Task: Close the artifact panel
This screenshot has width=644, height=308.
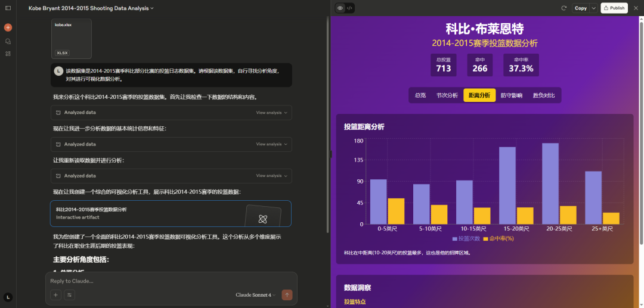Action: pos(636,8)
